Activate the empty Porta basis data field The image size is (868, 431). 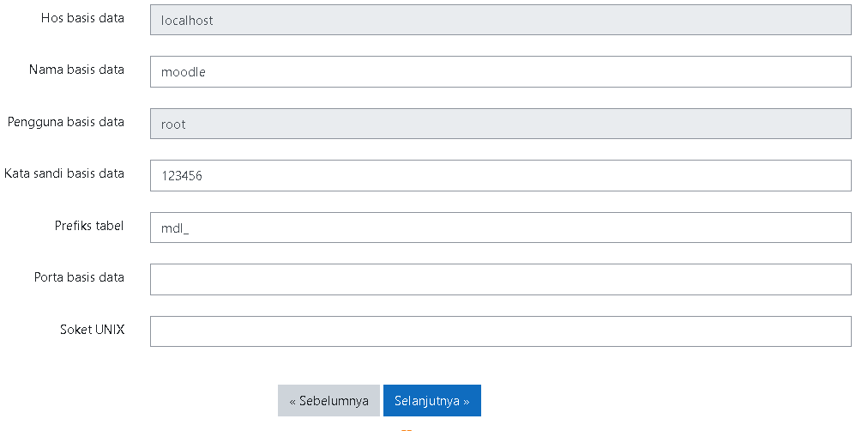(500, 279)
